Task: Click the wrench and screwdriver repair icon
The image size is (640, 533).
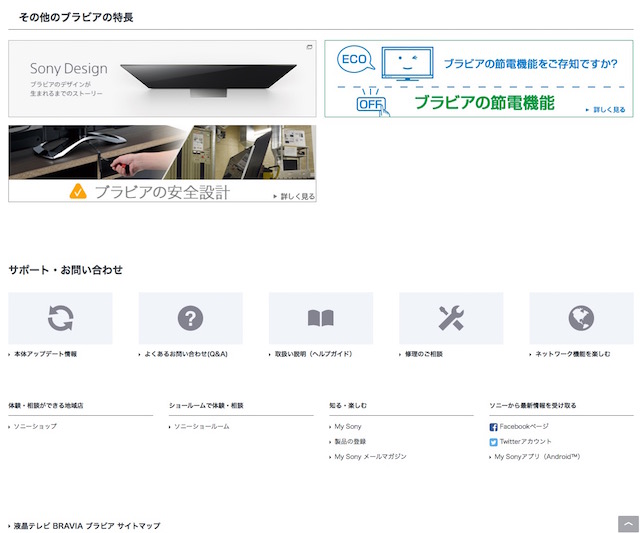Action: tap(451, 318)
